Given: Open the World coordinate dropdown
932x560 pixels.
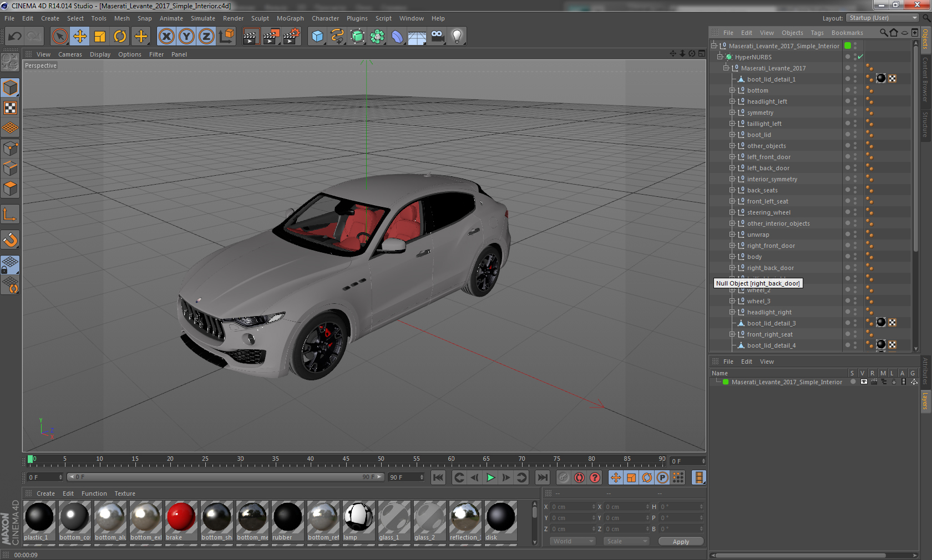Looking at the screenshot, I should pyautogui.click(x=572, y=541).
